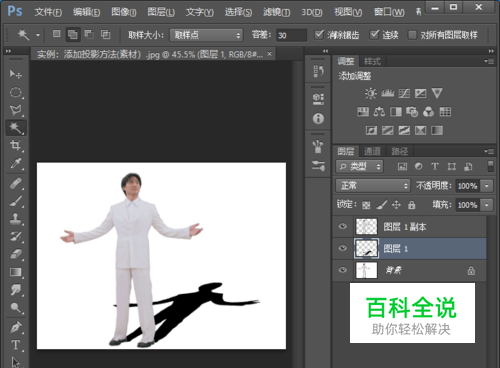500x368 pixels.
Task: Toggle the 连续 contiguous checkbox
Action: (x=374, y=35)
